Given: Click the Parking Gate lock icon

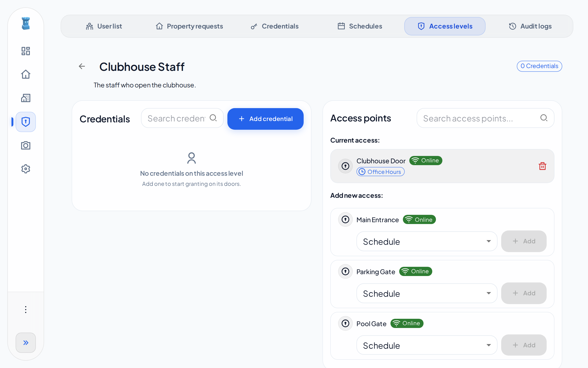Looking at the screenshot, I should tap(345, 271).
